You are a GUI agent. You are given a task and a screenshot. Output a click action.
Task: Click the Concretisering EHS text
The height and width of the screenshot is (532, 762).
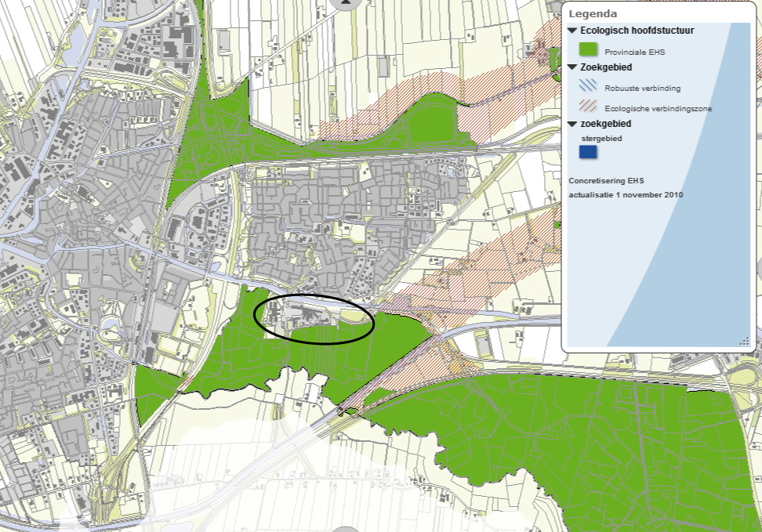click(606, 180)
